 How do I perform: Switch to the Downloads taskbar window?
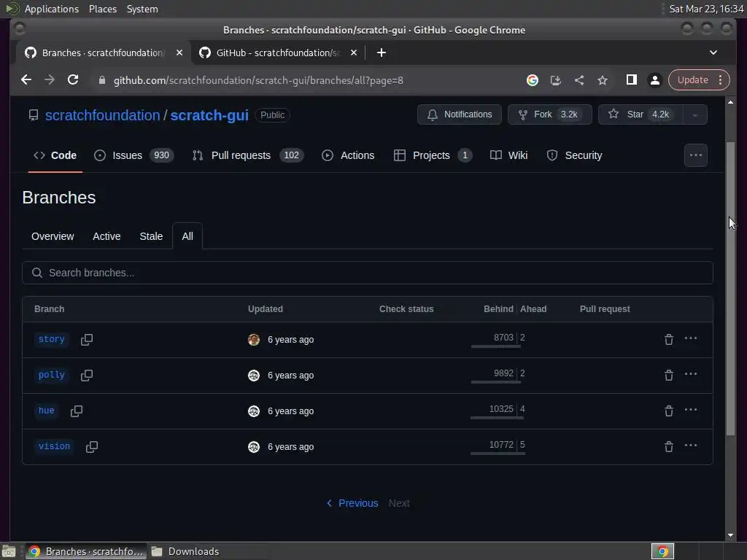208,551
